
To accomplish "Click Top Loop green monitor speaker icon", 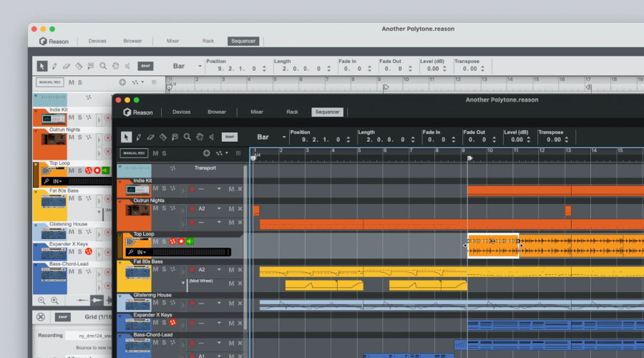I will tap(190, 242).
